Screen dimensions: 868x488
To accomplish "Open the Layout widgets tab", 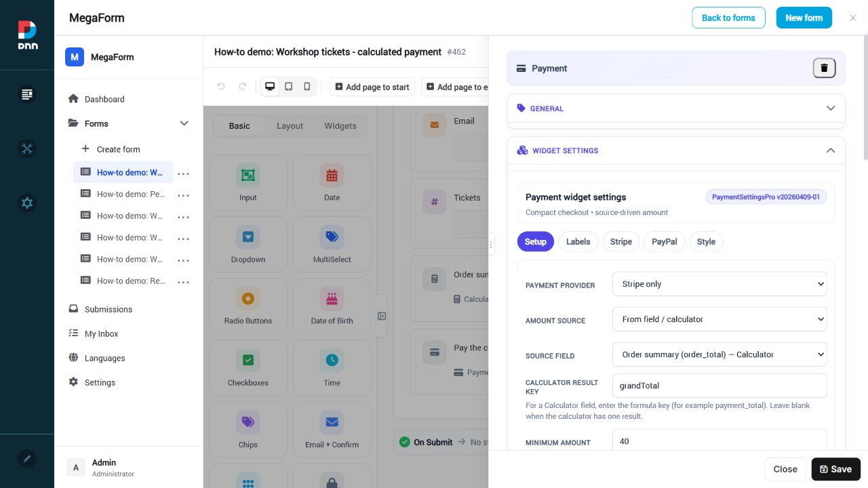I will [290, 126].
